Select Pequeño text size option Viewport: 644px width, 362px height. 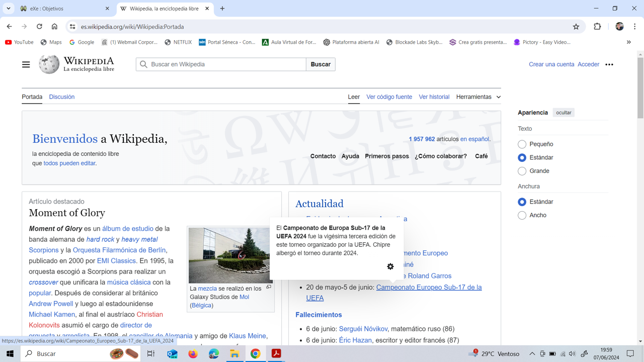tap(522, 144)
